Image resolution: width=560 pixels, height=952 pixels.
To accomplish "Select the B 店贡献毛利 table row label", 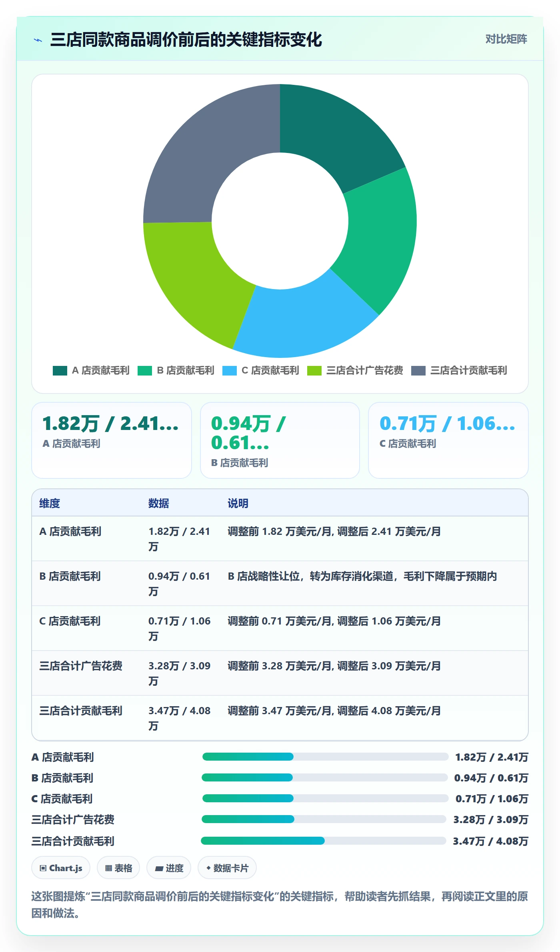I will (70, 576).
